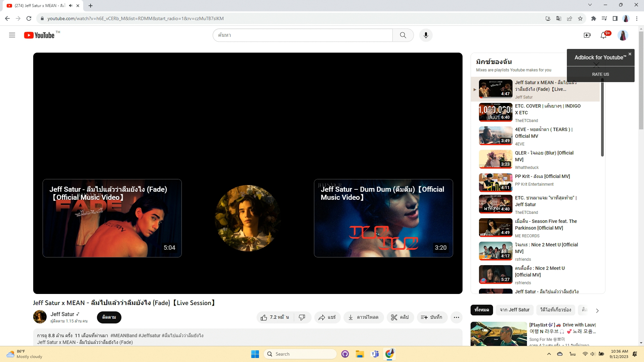The image size is (644, 362).
Task: Open install app icon in address bar
Action: point(548,18)
